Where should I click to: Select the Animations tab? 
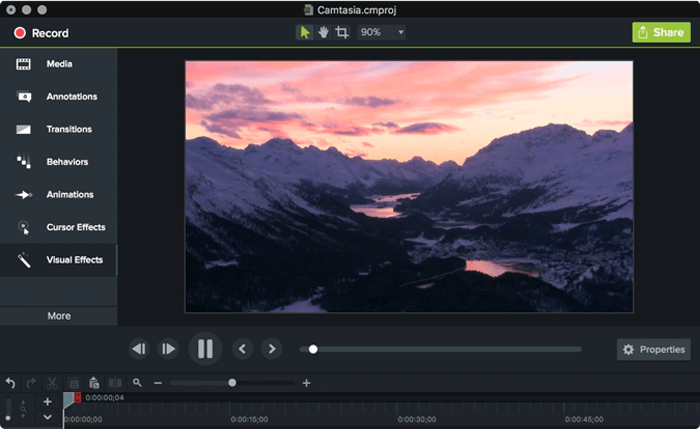[58, 194]
